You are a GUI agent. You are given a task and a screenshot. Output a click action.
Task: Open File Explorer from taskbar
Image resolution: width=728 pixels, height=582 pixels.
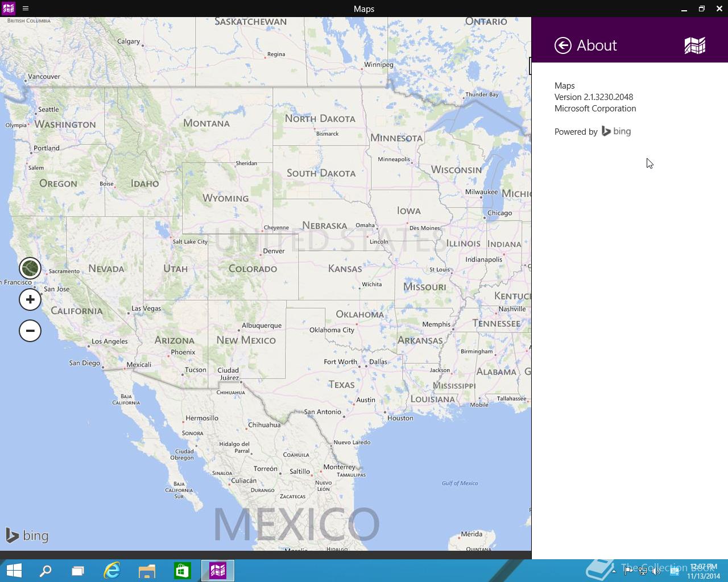pos(147,571)
